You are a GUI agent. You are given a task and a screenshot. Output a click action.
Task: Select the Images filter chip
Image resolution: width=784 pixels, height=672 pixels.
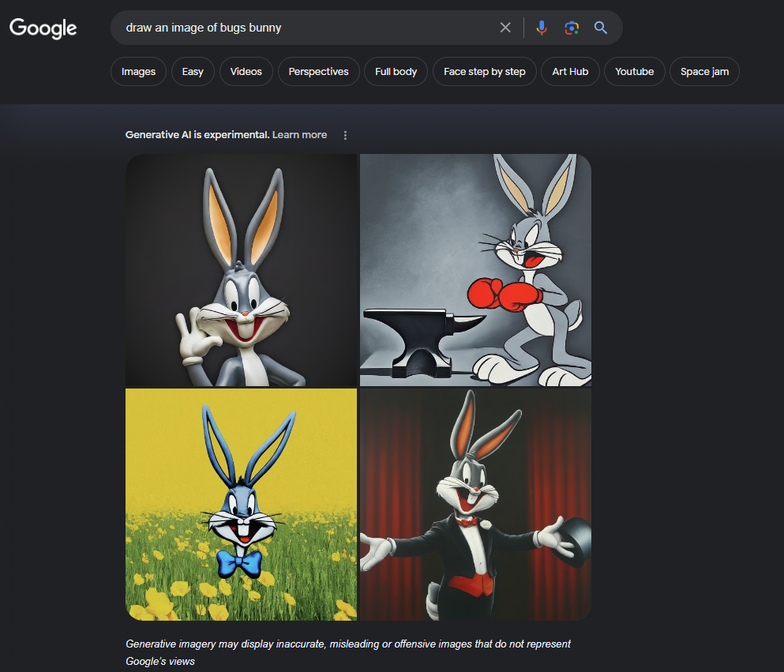tap(138, 72)
